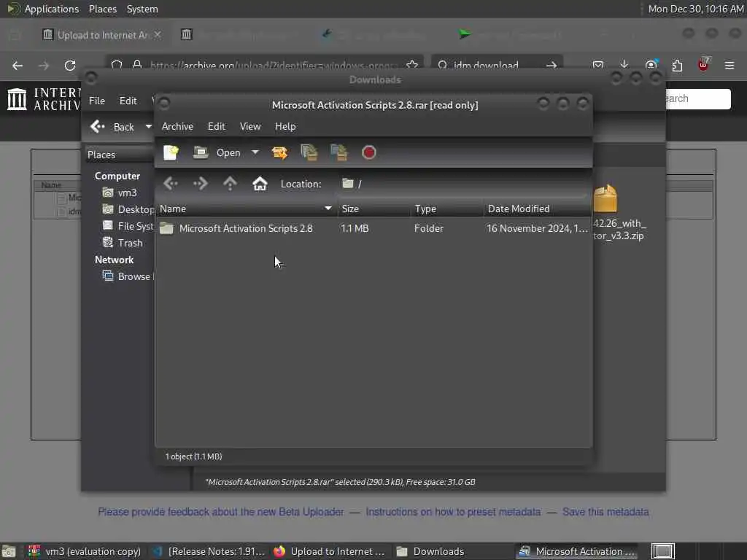Select File System in Places sidebar
The image size is (747, 560).
click(128, 226)
